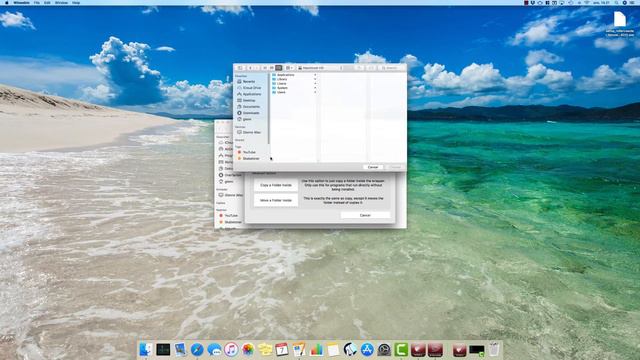
Task: Select Recents in file dialog sidebar
Action: coord(249,82)
